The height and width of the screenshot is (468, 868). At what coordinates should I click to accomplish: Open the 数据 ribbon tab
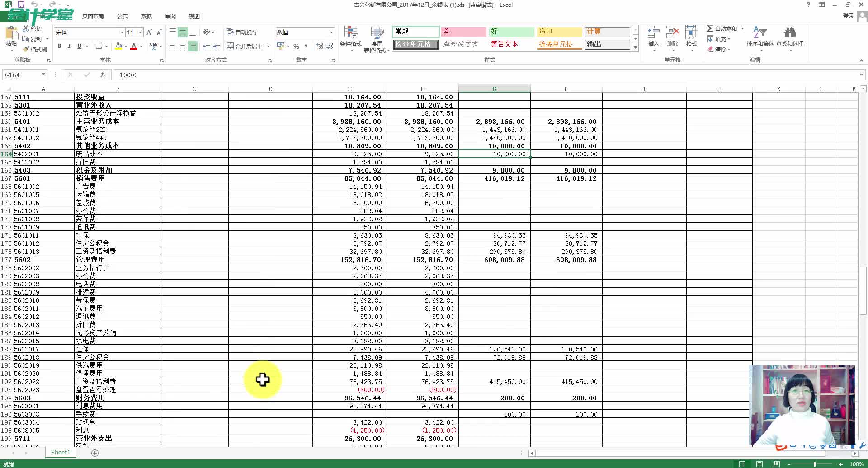146,16
